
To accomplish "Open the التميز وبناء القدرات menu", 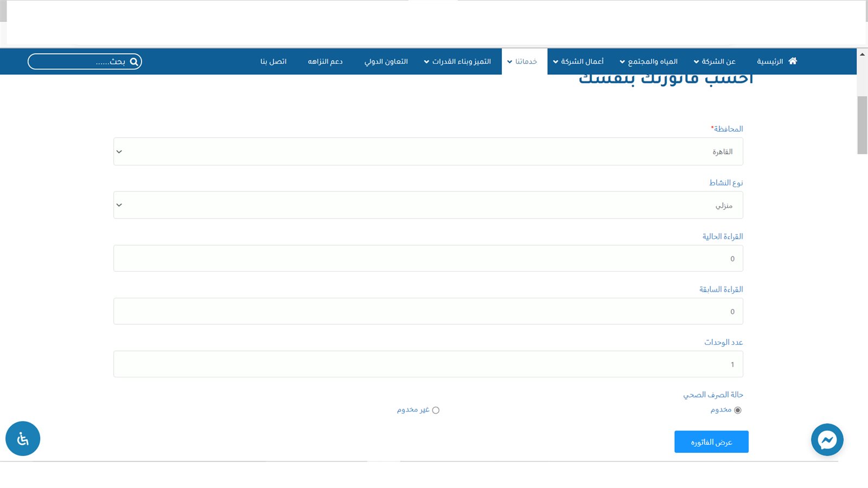I will 457,62.
